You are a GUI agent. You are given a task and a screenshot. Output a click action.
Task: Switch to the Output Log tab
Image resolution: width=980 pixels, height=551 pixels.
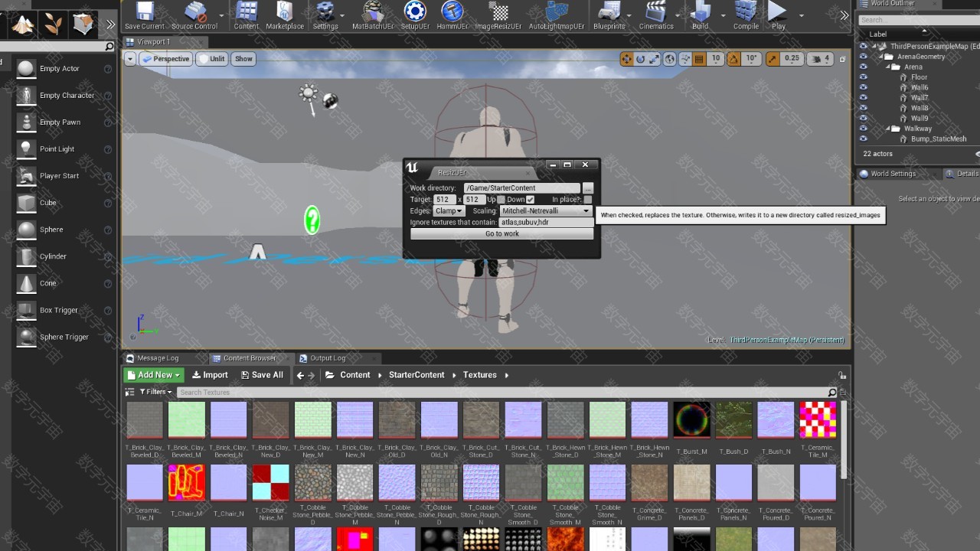[328, 358]
